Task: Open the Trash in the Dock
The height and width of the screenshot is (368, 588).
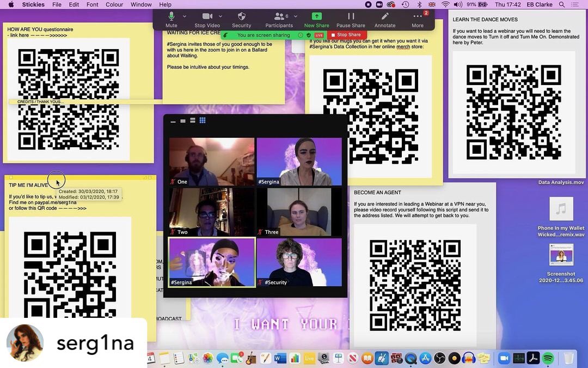Action: click(x=568, y=358)
